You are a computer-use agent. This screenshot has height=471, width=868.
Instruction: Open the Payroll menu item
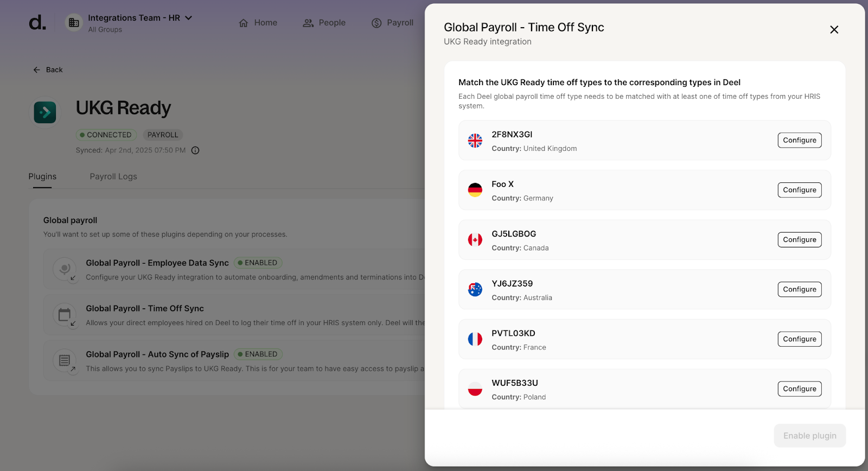pos(392,23)
